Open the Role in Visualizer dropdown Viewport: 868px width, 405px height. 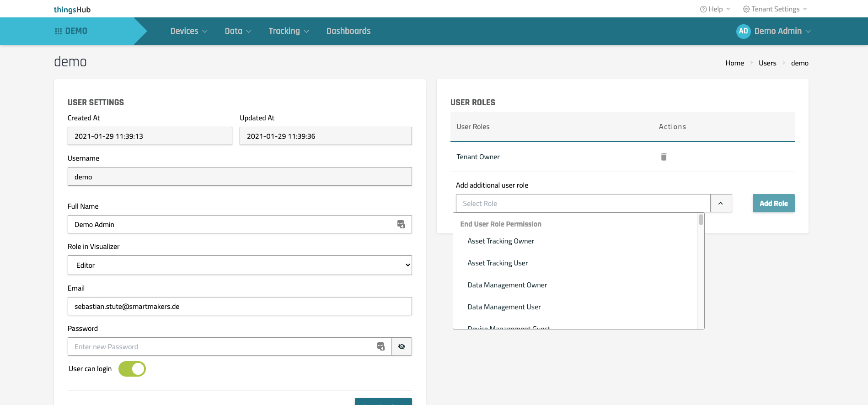tap(240, 265)
